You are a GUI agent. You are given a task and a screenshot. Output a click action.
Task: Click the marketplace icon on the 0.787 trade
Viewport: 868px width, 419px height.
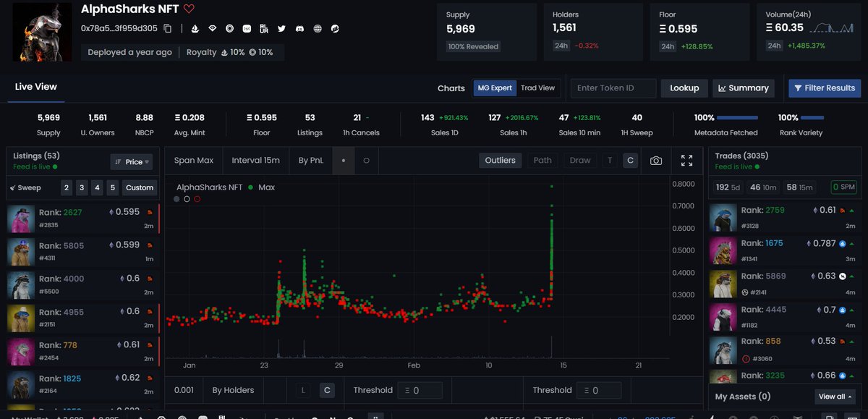click(x=842, y=244)
